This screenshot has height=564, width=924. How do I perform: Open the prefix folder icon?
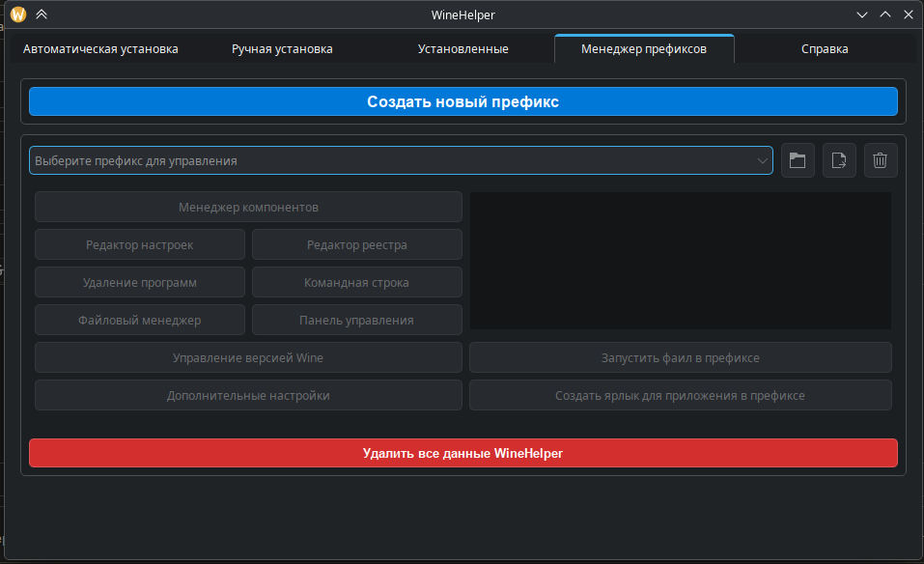(x=798, y=161)
